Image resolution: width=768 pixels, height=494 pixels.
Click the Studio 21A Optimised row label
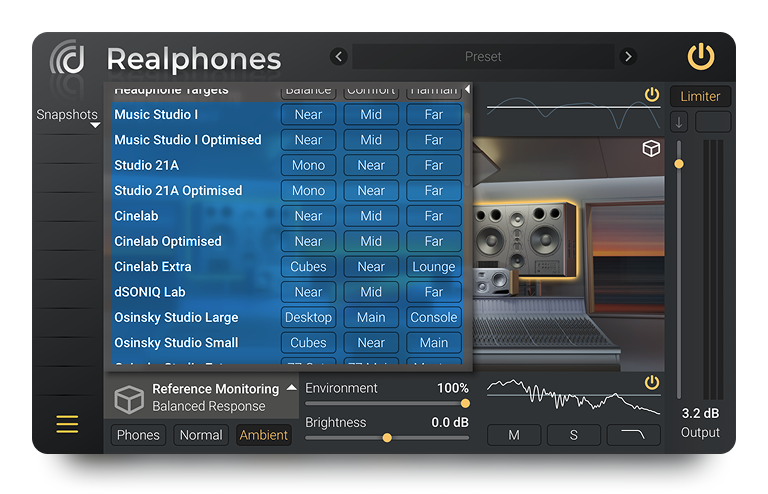point(178,190)
